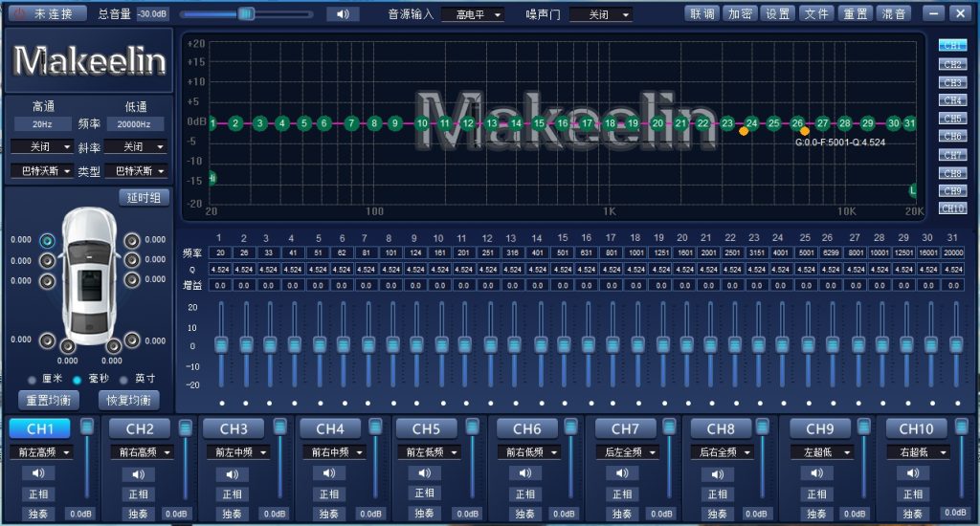Image resolution: width=980 pixels, height=526 pixels.
Task: Click CH1 gain 0.0dB value
Action: pos(80,515)
